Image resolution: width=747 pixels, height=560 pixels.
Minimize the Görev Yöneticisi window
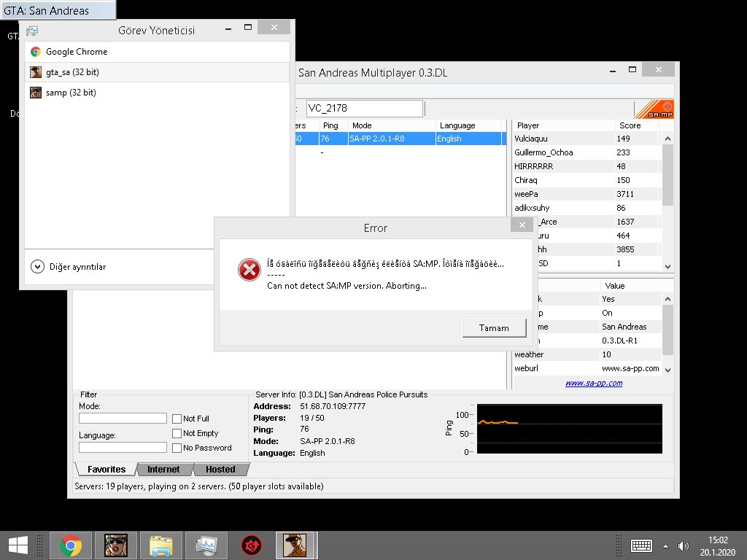(x=228, y=28)
